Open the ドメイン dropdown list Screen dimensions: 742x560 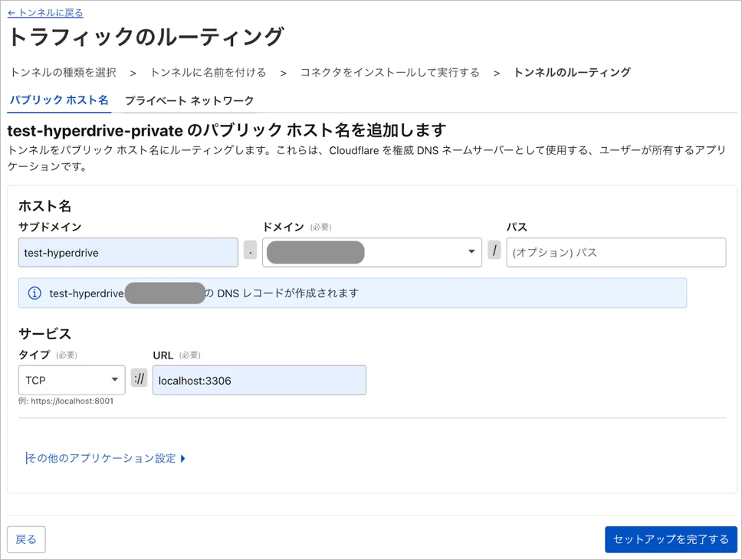coord(372,252)
